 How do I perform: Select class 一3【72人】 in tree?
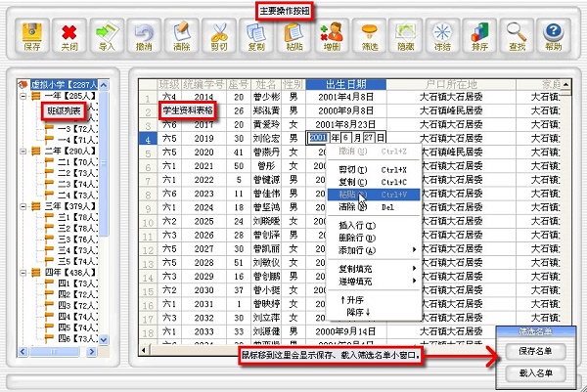tap(77, 129)
